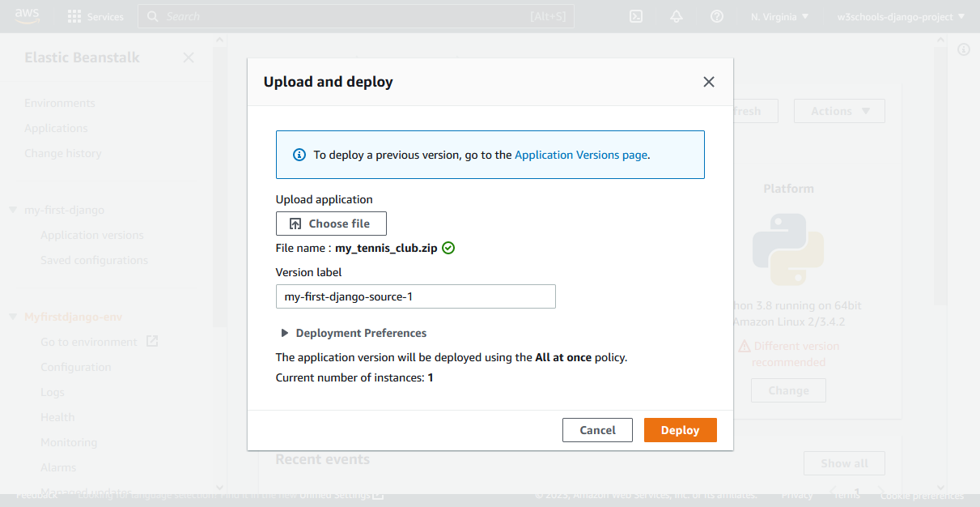Click the Choose file button
Screen dimensions: 980x507
pyautogui.click(x=331, y=224)
